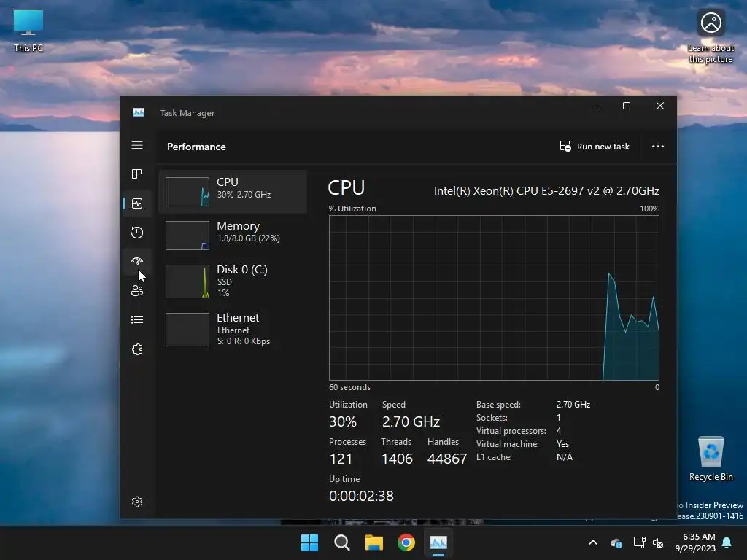Click the 1406 threads value

point(397,459)
